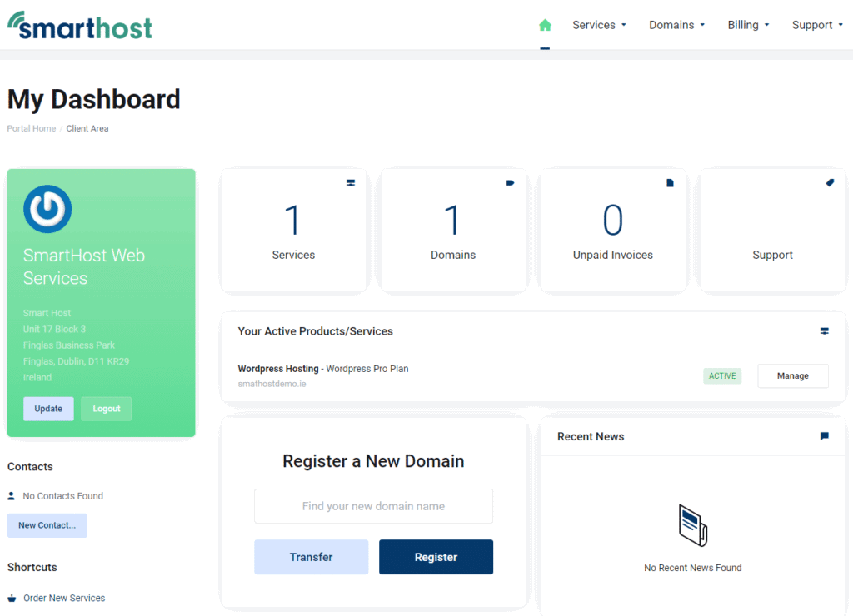The image size is (853, 616).
Task: Click the basket icon beside Order New Services
Action: [x=12, y=598]
